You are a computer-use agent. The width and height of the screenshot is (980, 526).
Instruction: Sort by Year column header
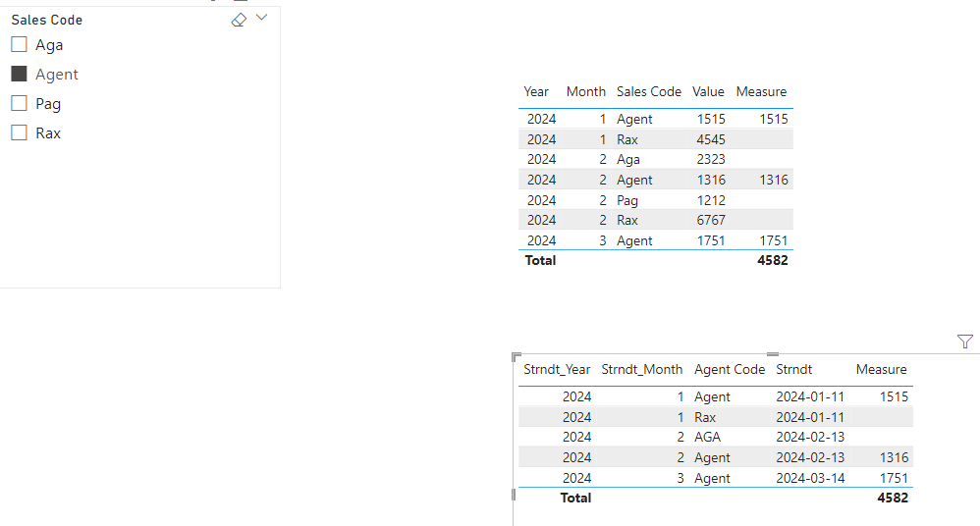pos(536,92)
